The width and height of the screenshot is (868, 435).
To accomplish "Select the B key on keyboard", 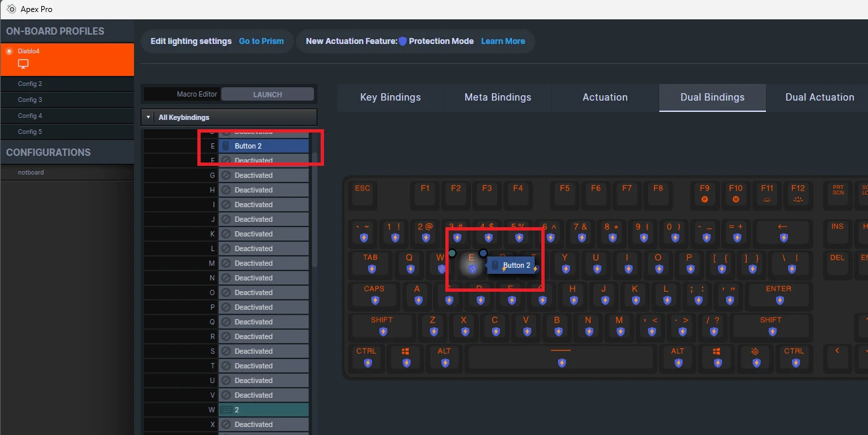I will [557, 326].
